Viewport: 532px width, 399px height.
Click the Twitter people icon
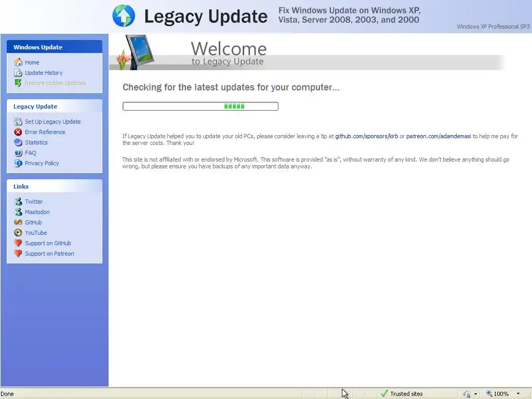(x=18, y=202)
